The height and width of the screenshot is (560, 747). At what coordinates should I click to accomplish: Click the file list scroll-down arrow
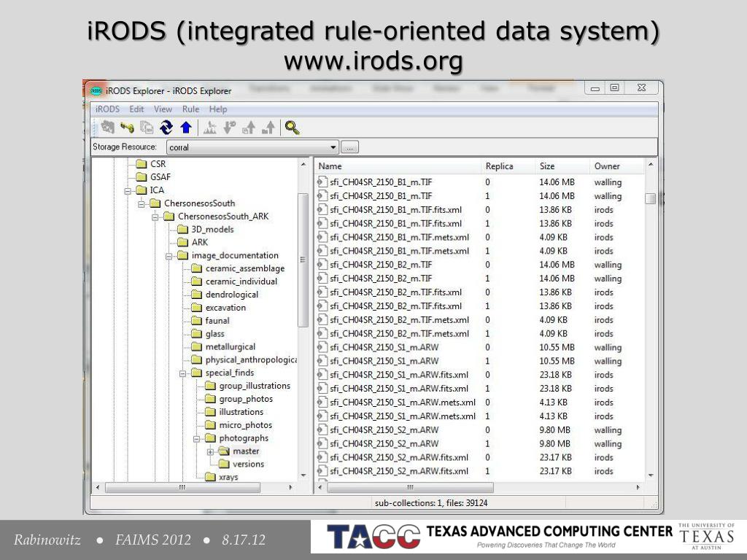[650, 475]
